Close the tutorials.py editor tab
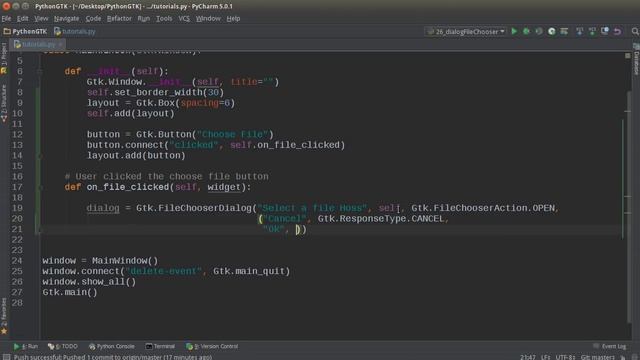This screenshot has height=360, width=640. (x=60, y=44)
